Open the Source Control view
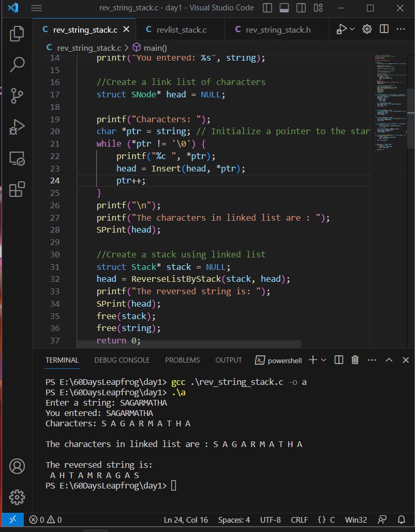This screenshot has width=415, height=532. coord(17,96)
